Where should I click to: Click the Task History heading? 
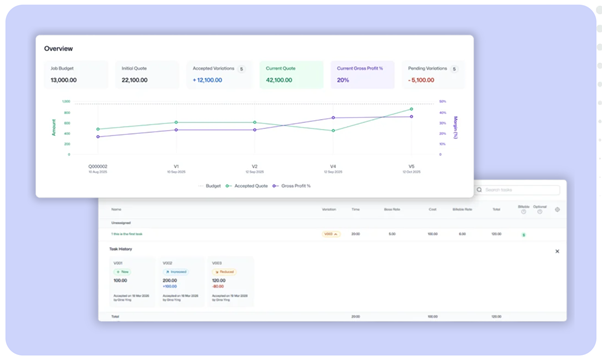click(x=121, y=249)
